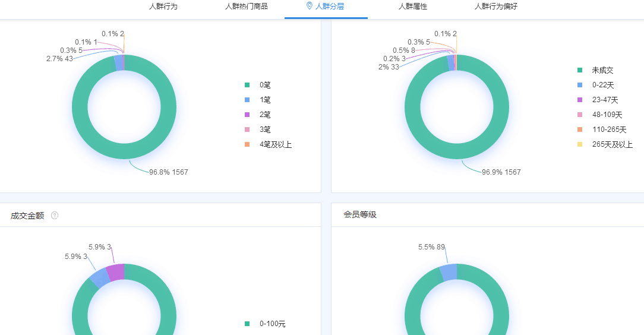Click the yellow swatch beside 265天及以上
Viewport: 644px width, 335px height.
click(580, 144)
